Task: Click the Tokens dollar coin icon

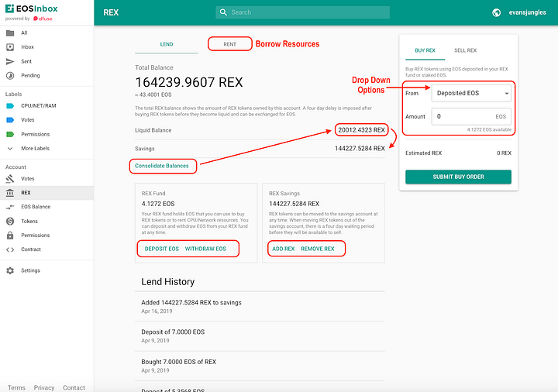Action: tap(10, 222)
